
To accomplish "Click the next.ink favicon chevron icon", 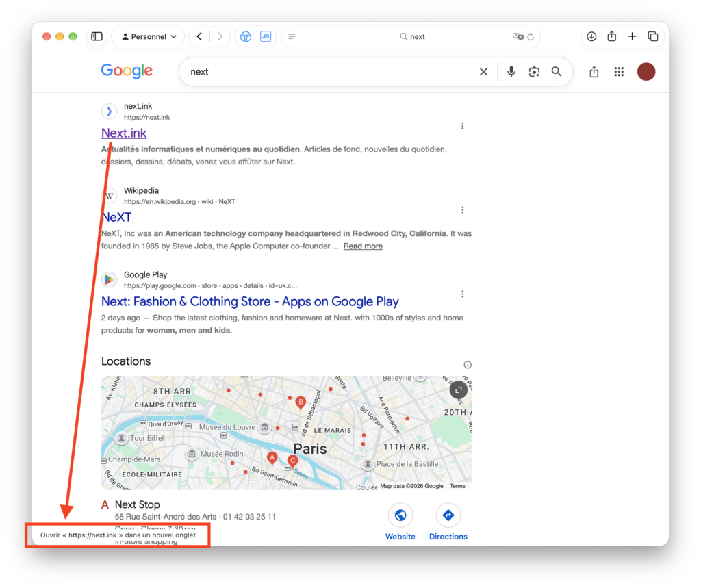I will click(109, 112).
